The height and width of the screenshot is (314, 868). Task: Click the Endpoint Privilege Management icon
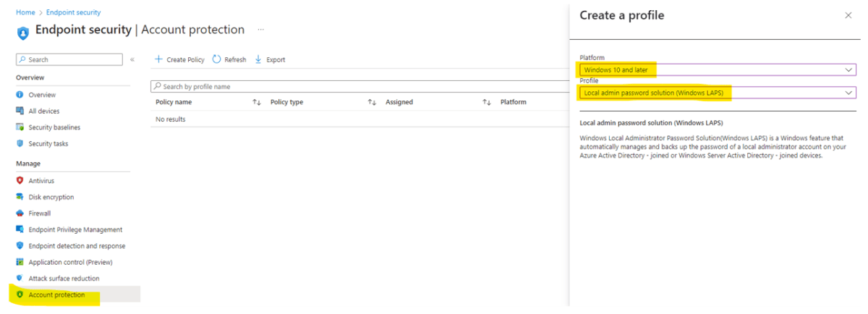[20, 229]
